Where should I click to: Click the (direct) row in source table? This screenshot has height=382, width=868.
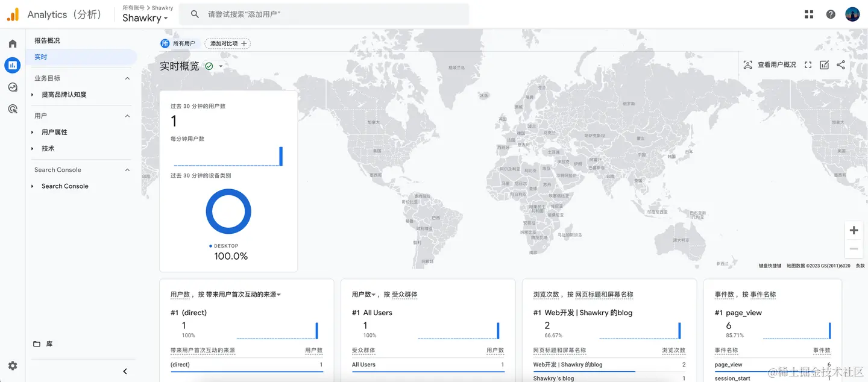tap(247, 365)
